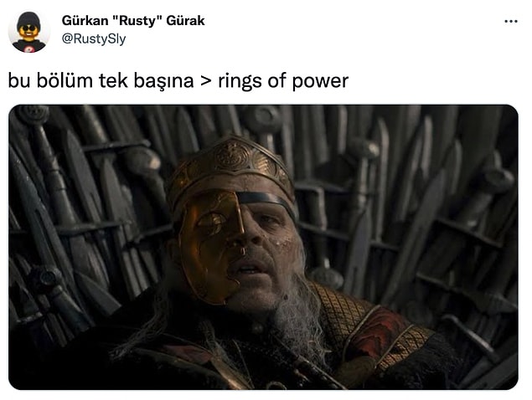
Task: Open the attached throne image
Action: [263, 247]
